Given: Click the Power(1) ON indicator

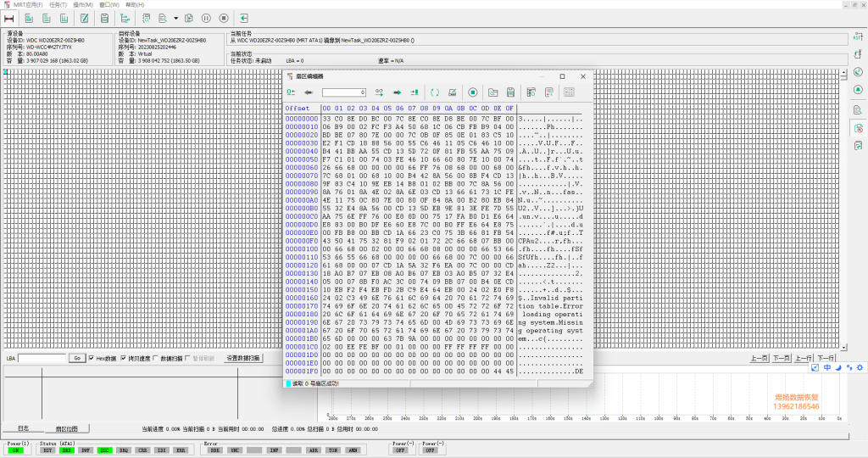Looking at the screenshot, I should pyautogui.click(x=15, y=450).
